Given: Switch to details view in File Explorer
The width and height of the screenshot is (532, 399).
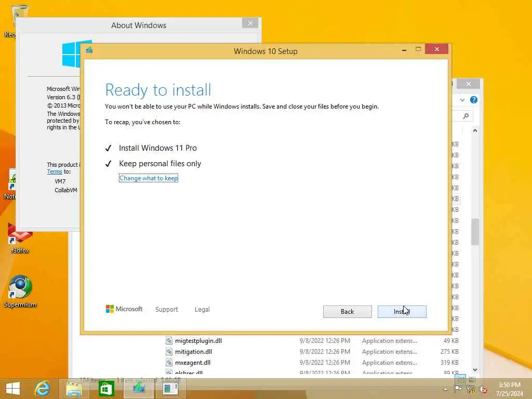Looking at the screenshot, I should [x=460, y=379].
